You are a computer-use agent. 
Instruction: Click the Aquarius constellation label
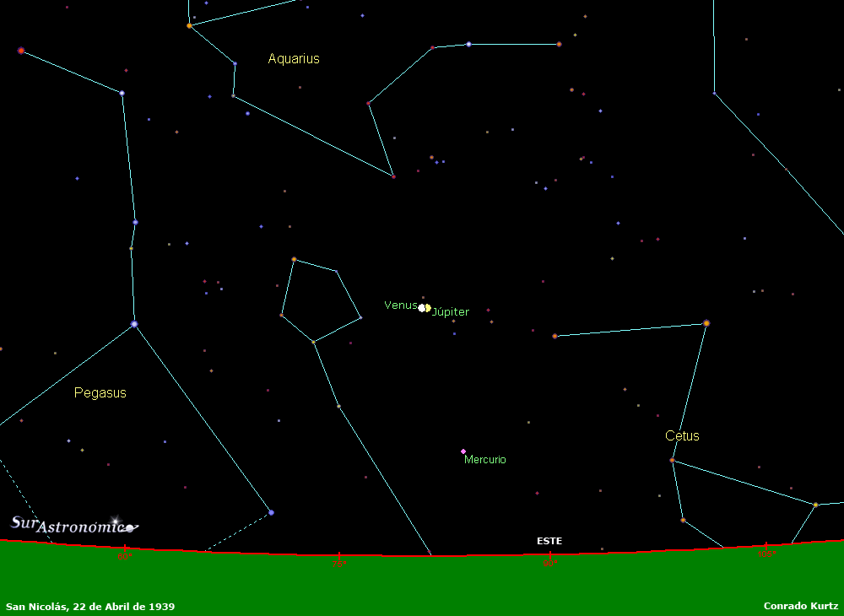tap(294, 59)
